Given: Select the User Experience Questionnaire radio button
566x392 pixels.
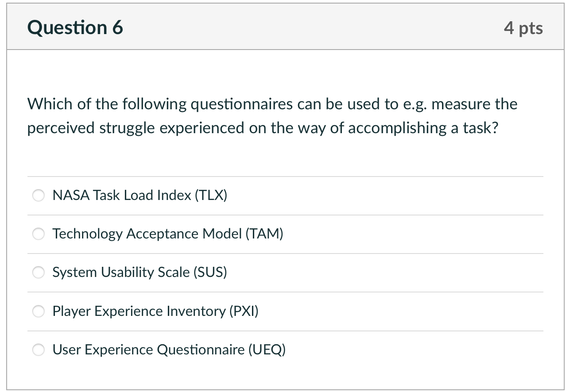Looking at the screenshot, I should (39, 350).
